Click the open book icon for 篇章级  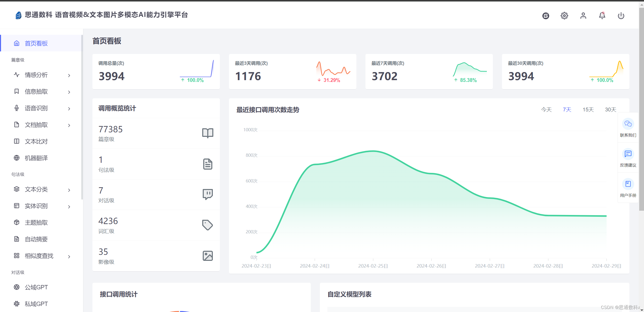(x=208, y=133)
